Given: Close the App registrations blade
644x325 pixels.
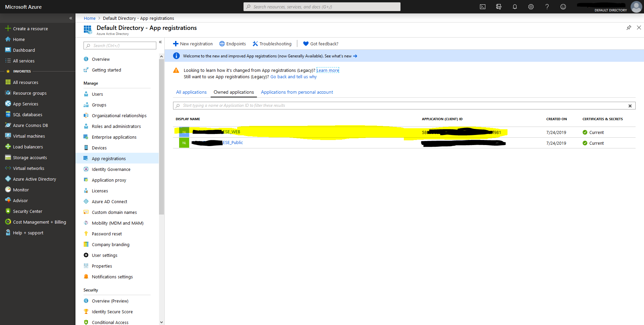Looking at the screenshot, I should point(639,28).
